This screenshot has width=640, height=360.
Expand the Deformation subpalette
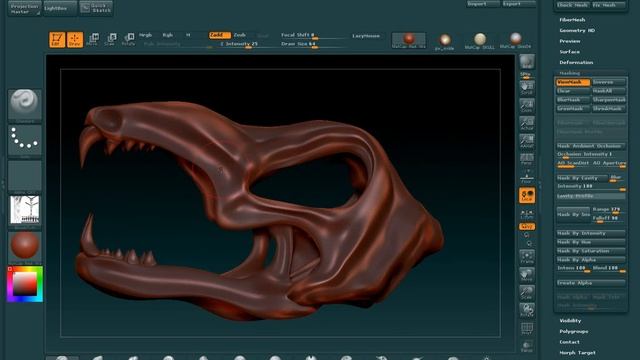(576, 62)
